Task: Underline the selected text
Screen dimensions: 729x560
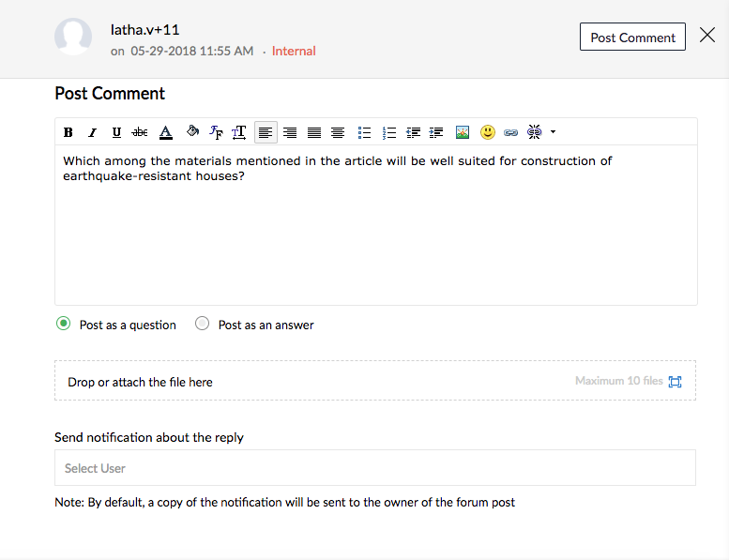Action: (116, 132)
